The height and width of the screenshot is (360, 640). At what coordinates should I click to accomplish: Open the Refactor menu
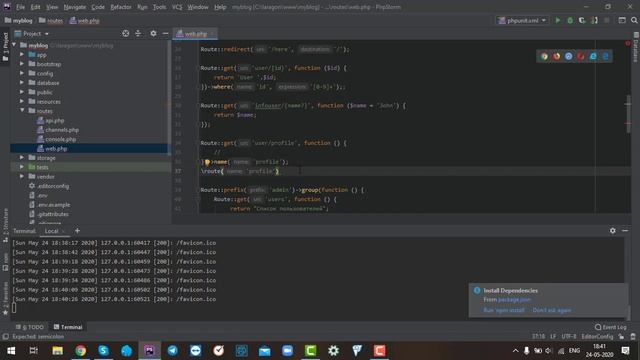(121, 7)
